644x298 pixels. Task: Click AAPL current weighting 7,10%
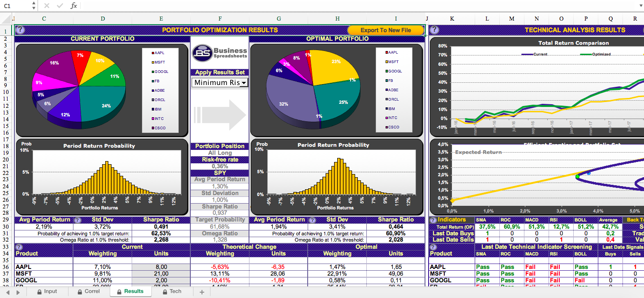point(103,267)
